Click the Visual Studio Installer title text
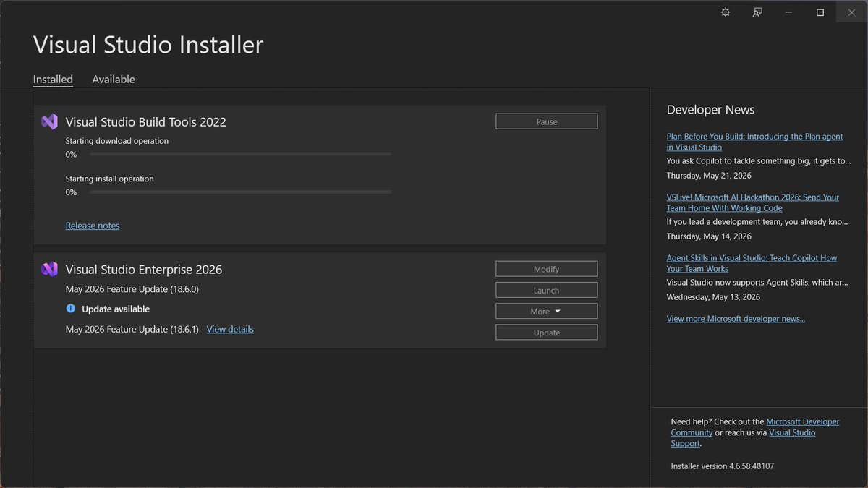The height and width of the screenshot is (488, 868). tap(148, 45)
